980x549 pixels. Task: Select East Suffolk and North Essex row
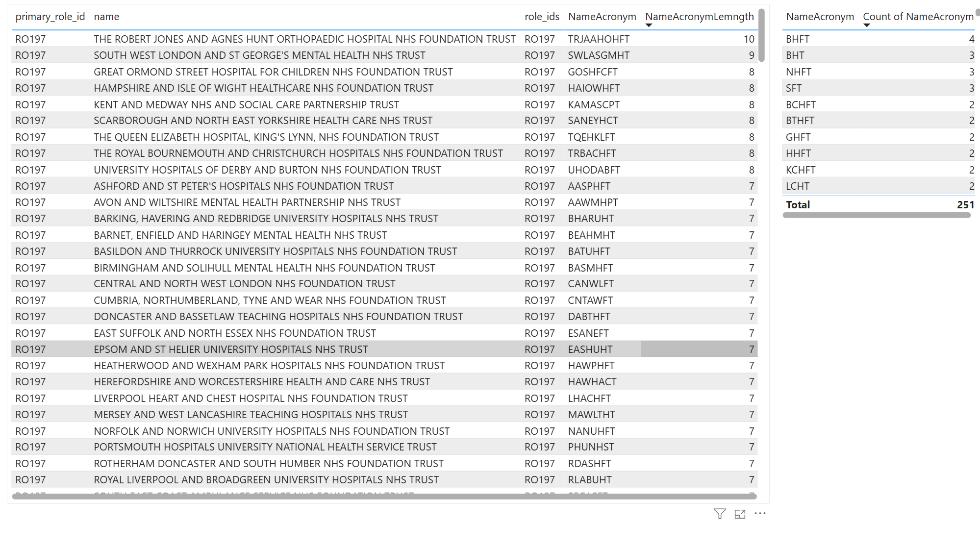(x=384, y=333)
